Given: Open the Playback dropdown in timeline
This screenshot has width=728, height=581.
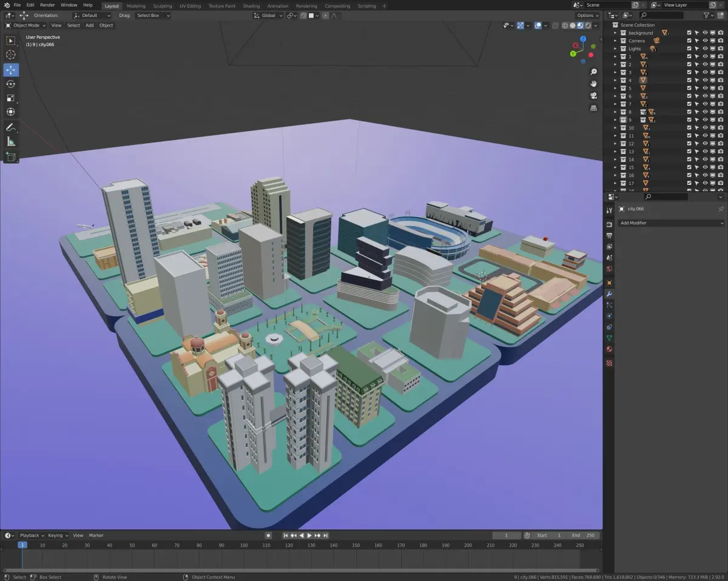Looking at the screenshot, I should click(x=32, y=536).
